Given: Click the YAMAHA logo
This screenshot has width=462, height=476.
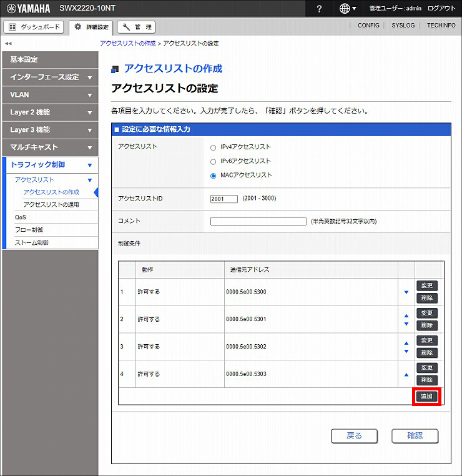Looking at the screenshot, I should tap(29, 9).
